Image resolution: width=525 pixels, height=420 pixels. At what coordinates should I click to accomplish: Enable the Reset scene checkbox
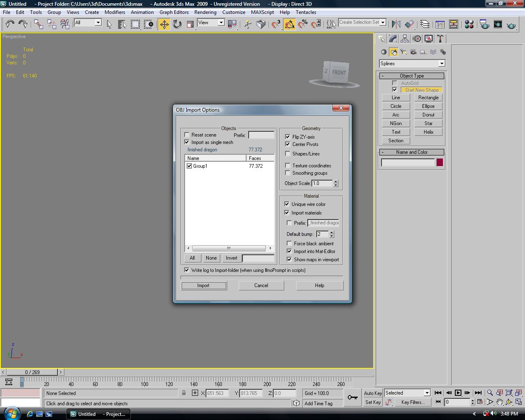(187, 135)
